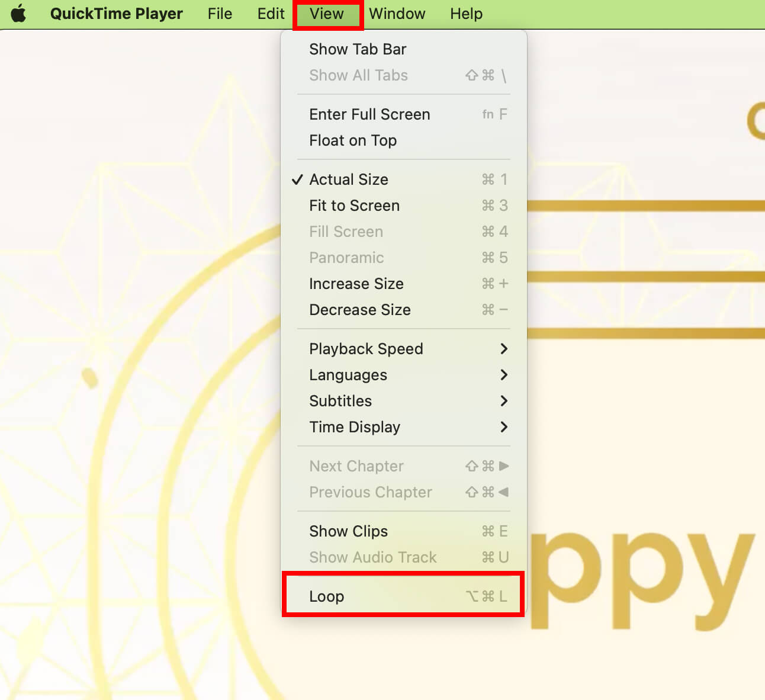Choose Enter Full Screen

pyautogui.click(x=404, y=114)
